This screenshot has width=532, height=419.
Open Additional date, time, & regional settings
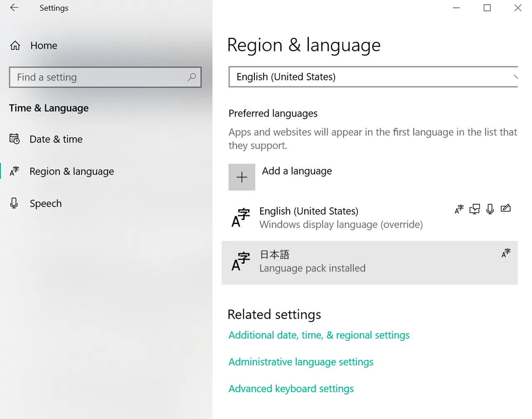pyautogui.click(x=319, y=335)
